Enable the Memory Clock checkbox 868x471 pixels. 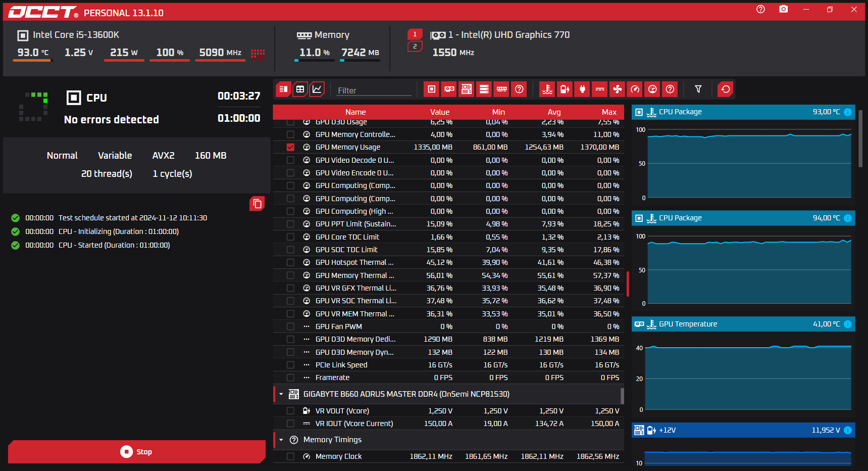click(290, 457)
